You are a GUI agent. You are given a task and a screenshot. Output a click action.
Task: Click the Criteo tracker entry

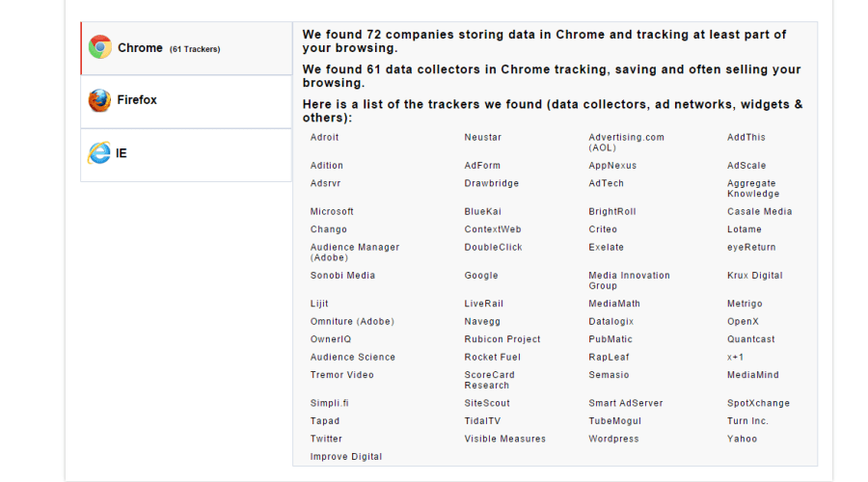(603, 229)
